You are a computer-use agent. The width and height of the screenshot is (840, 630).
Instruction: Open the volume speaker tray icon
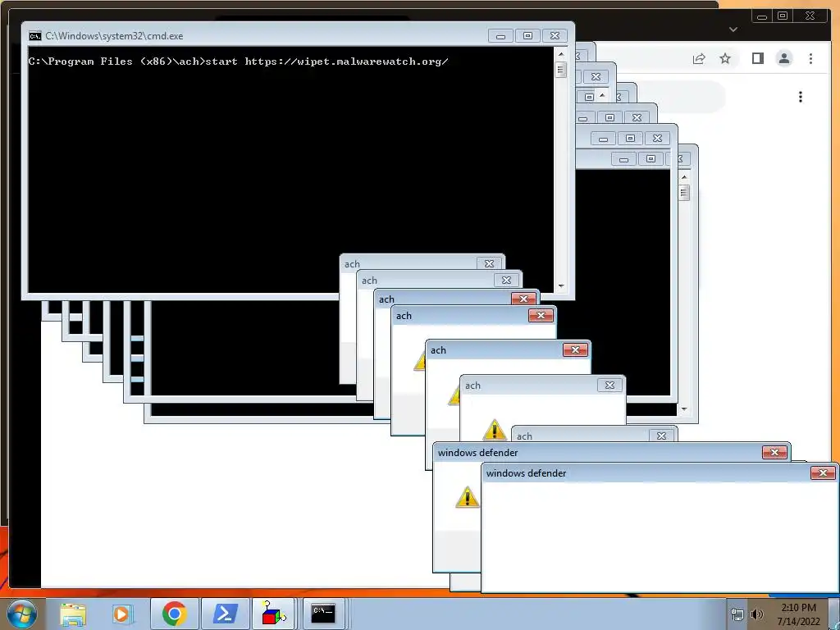click(x=757, y=615)
